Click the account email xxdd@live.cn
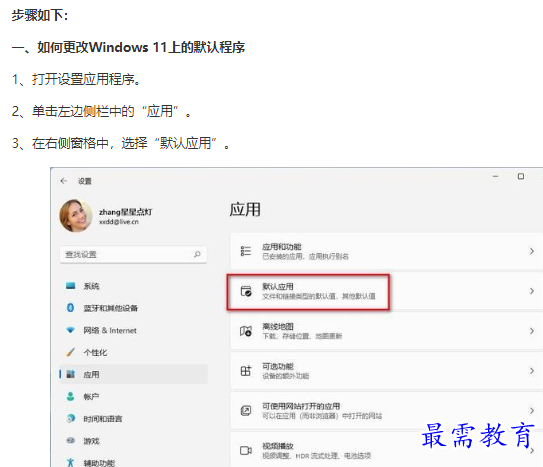The image size is (543, 467). 119,222
